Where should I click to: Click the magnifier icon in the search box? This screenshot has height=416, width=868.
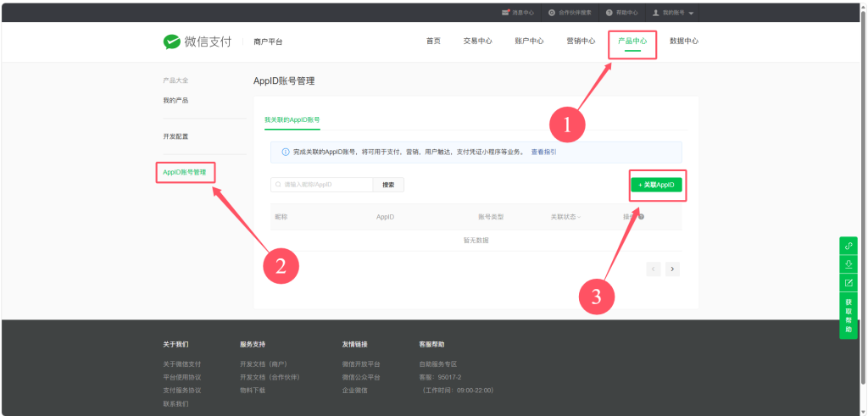pyautogui.click(x=278, y=185)
